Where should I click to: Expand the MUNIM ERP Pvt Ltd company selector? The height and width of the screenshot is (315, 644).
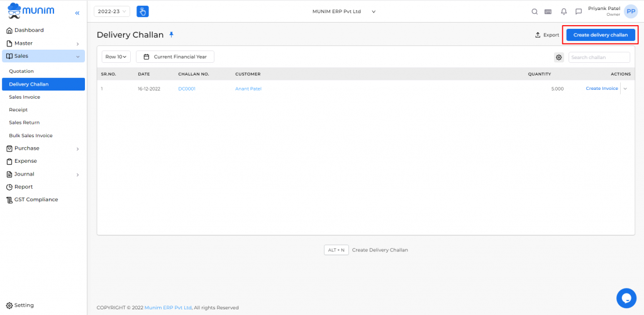[x=343, y=11]
